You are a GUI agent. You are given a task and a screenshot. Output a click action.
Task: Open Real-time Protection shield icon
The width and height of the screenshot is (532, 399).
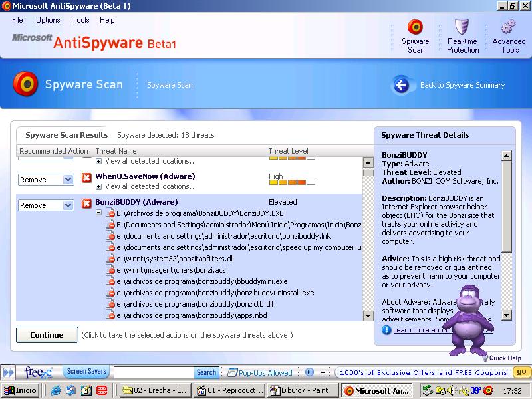click(462, 27)
